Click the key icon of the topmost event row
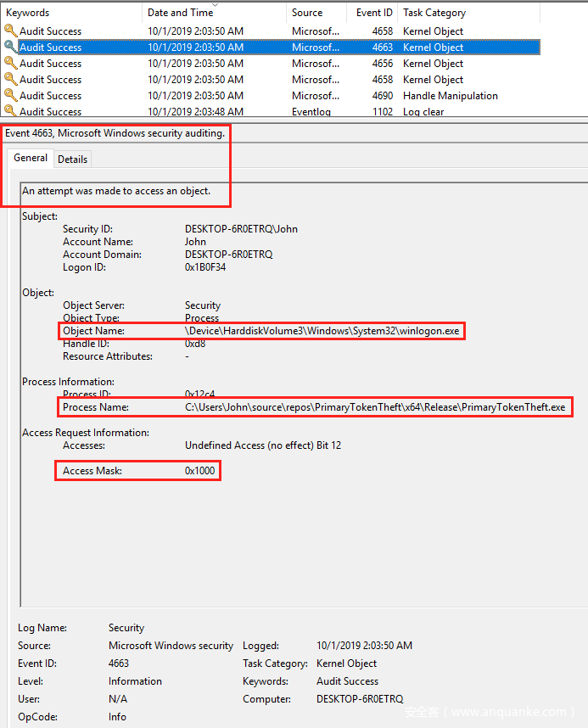 point(10,31)
